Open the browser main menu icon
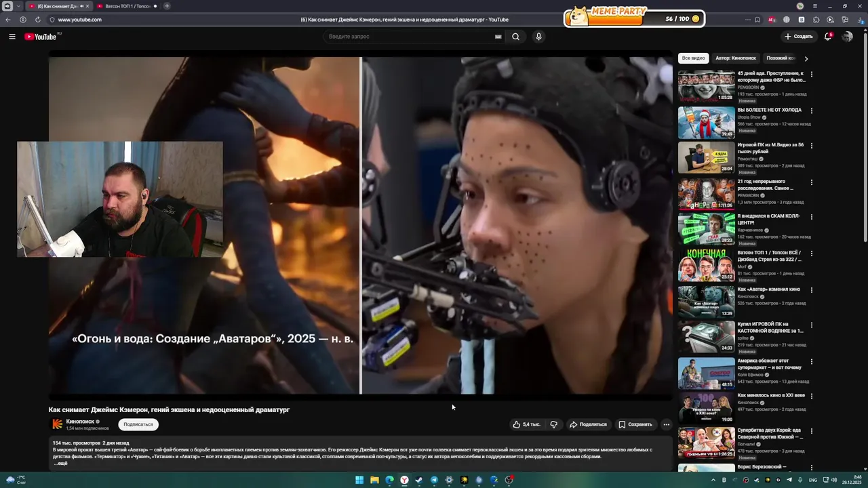Image resolution: width=868 pixels, height=488 pixels. tap(816, 6)
